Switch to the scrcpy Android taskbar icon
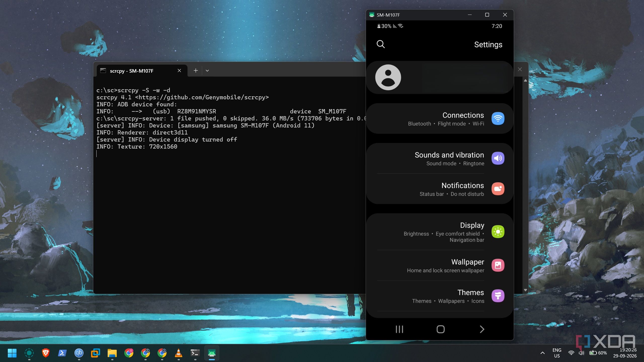Image resolution: width=644 pixels, height=362 pixels. tap(212, 353)
